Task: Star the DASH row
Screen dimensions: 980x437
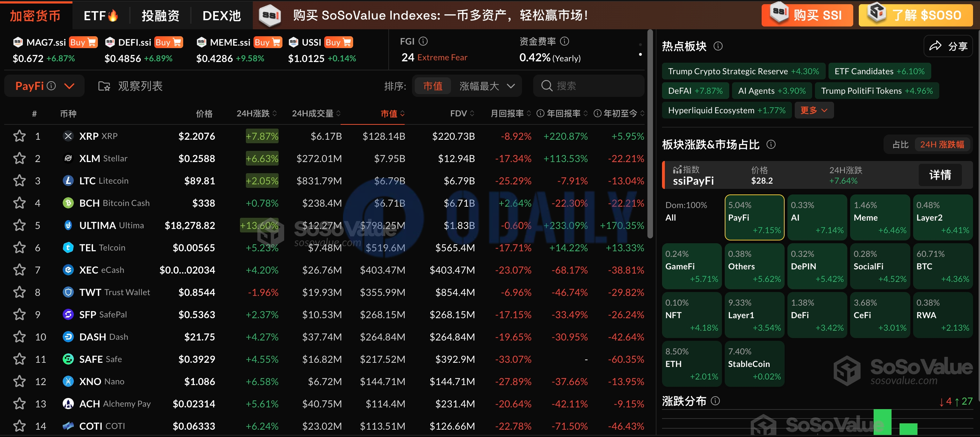Action: click(20, 337)
